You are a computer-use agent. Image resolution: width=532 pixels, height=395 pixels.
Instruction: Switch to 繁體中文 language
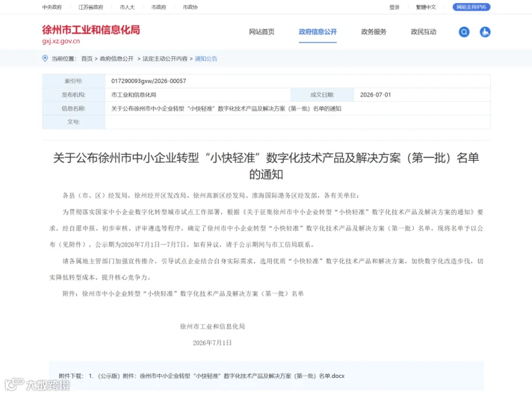click(x=426, y=7)
